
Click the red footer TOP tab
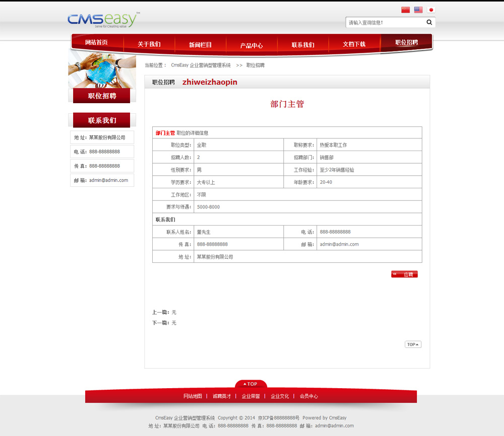click(x=250, y=384)
